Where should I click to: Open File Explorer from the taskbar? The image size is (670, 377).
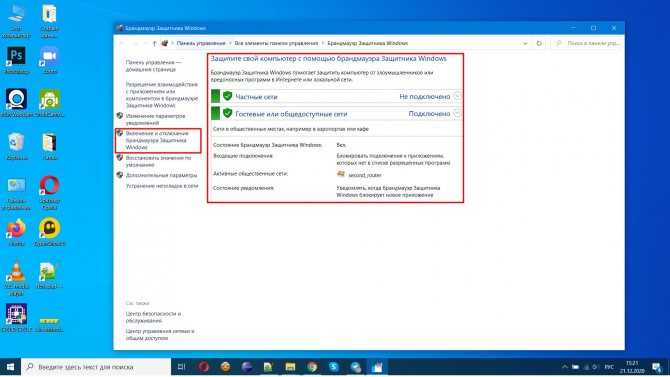pyautogui.click(x=290, y=367)
